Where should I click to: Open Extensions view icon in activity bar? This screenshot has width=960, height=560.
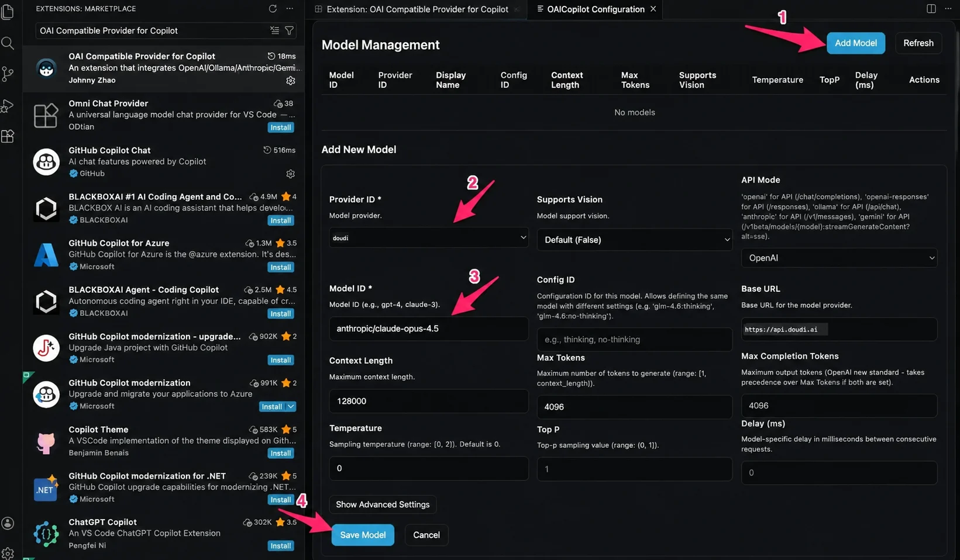[x=8, y=136]
